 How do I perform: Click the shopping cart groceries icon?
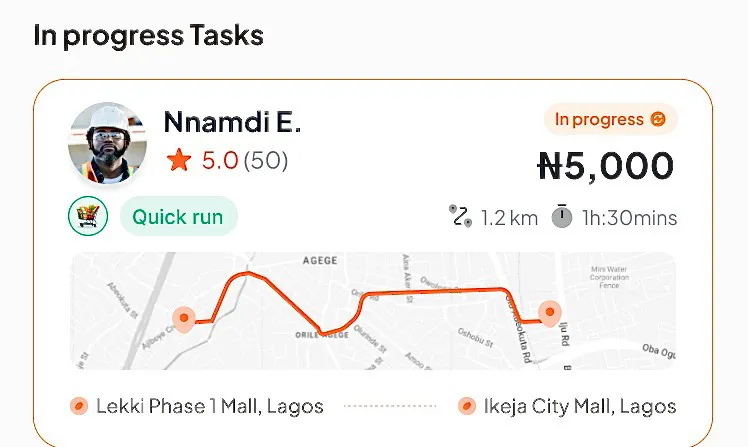pos(88,216)
